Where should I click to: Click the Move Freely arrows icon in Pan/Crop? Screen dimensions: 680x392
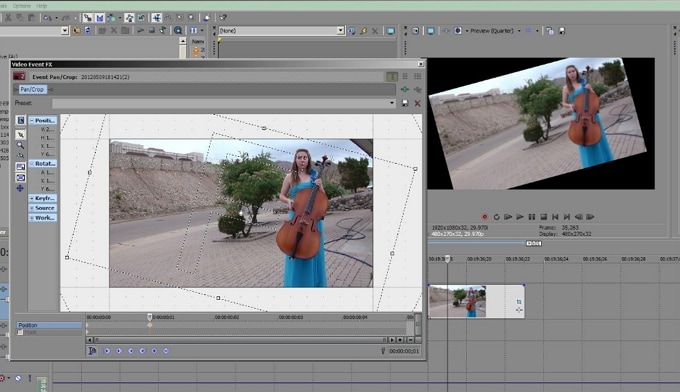tap(20, 188)
